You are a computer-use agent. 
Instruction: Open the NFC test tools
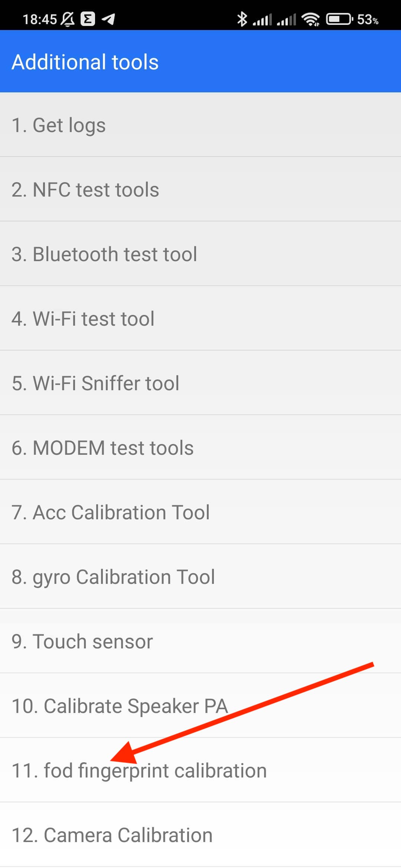200,190
